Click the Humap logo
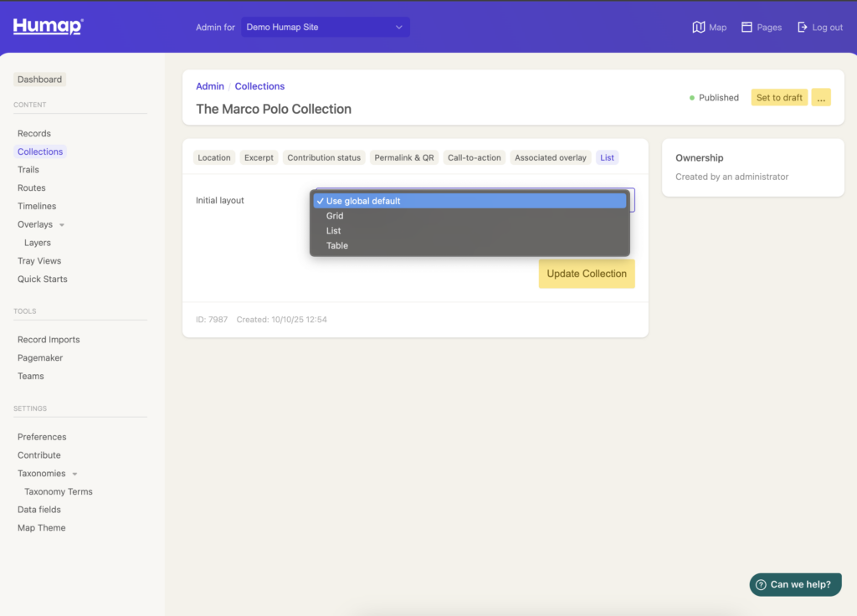Image resolution: width=857 pixels, height=616 pixels. [48, 27]
